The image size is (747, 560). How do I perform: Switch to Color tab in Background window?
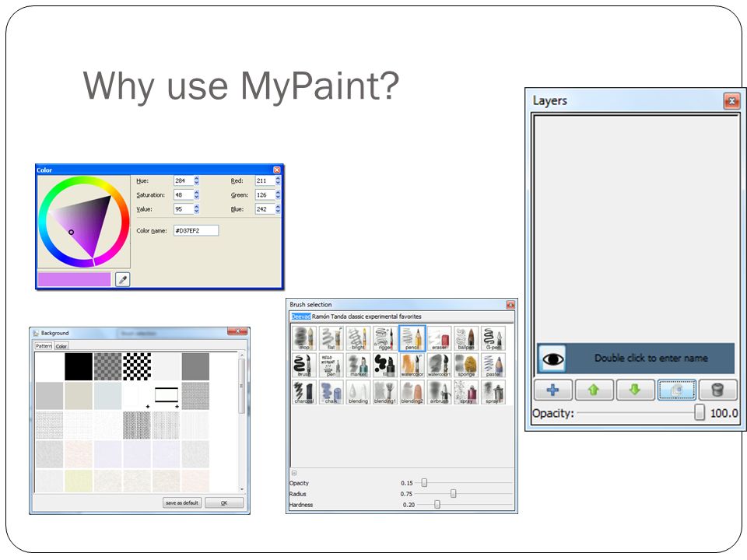point(61,346)
